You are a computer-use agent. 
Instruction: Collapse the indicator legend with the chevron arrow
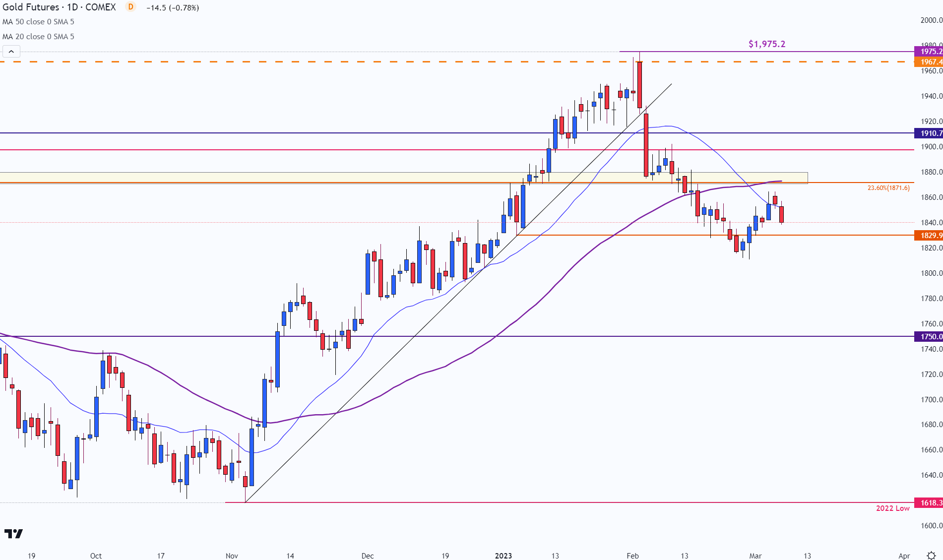(11, 51)
